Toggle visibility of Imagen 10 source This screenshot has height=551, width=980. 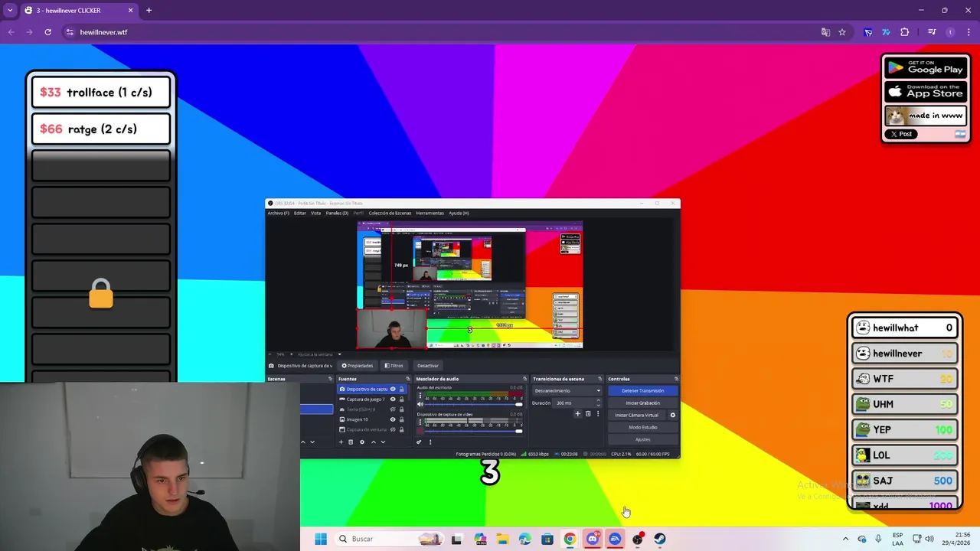[x=393, y=419]
